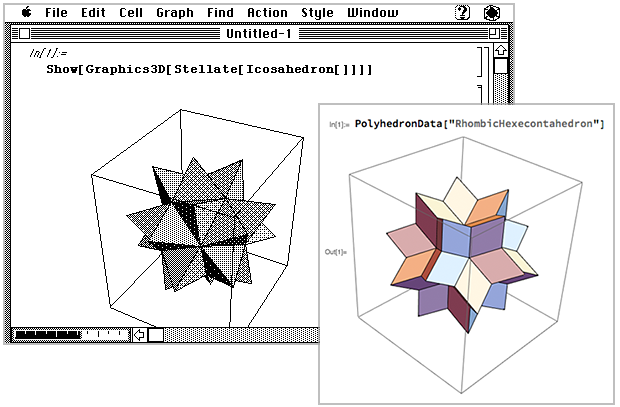
Task: Click the Untitled-1 window close box
Action: 22,33
